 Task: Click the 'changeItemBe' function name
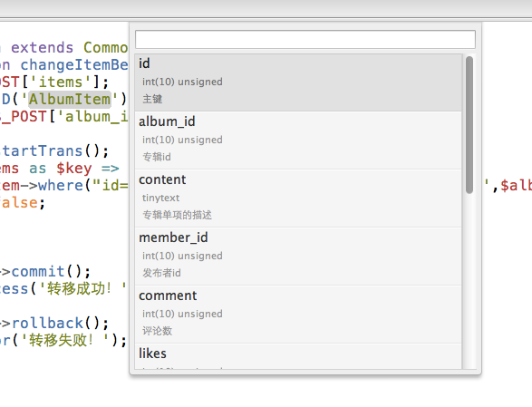74,65
